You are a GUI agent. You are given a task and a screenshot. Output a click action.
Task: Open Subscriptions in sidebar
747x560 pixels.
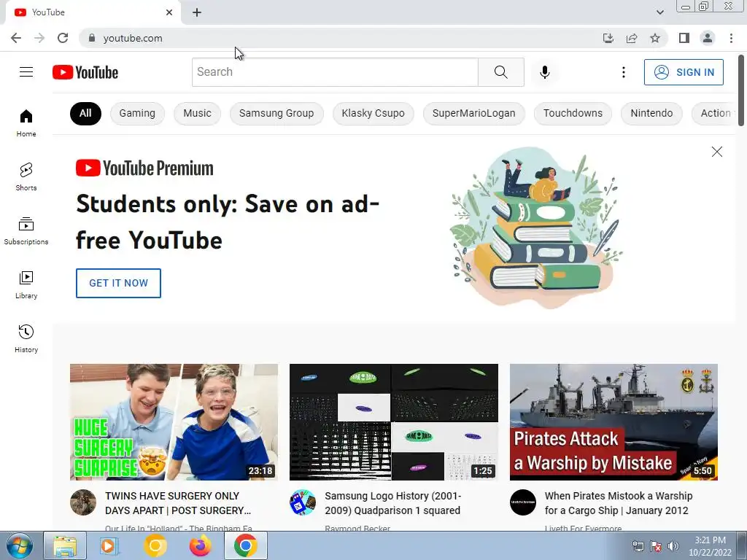click(x=26, y=231)
